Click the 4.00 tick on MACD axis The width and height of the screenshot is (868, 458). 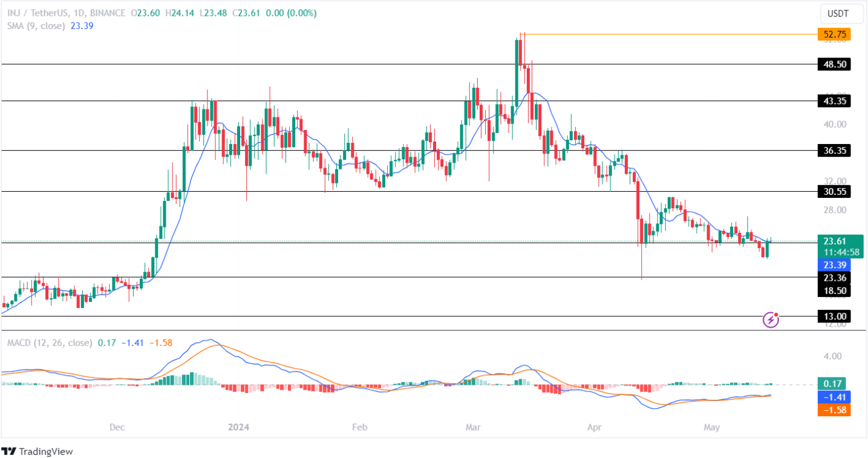tap(834, 356)
